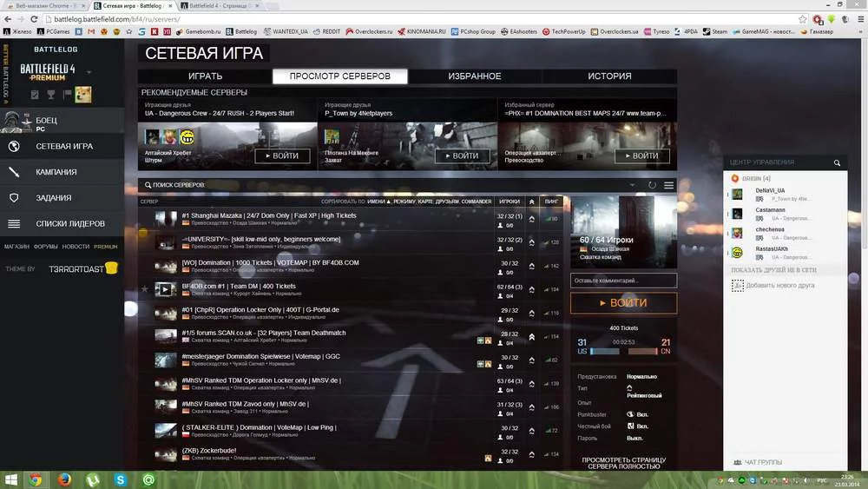Click the selected server map preview image
868x489 pixels.
point(623,232)
